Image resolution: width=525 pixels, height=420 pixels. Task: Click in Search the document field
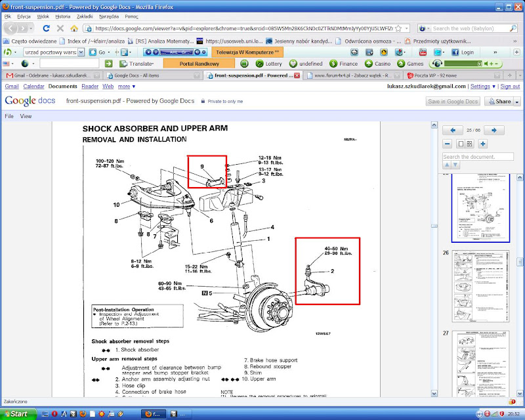pyautogui.click(x=478, y=157)
